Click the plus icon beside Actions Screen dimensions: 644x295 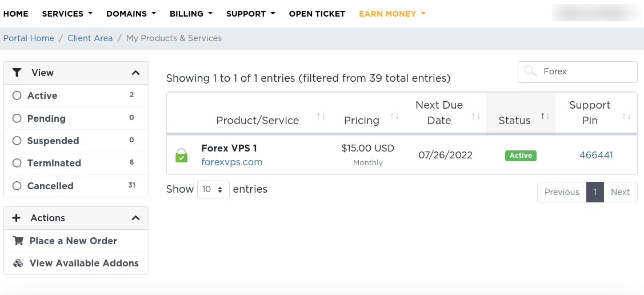pos(17,218)
